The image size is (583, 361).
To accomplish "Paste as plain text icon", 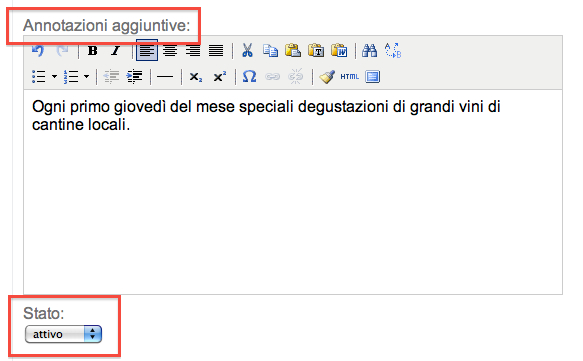I will tap(316, 50).
